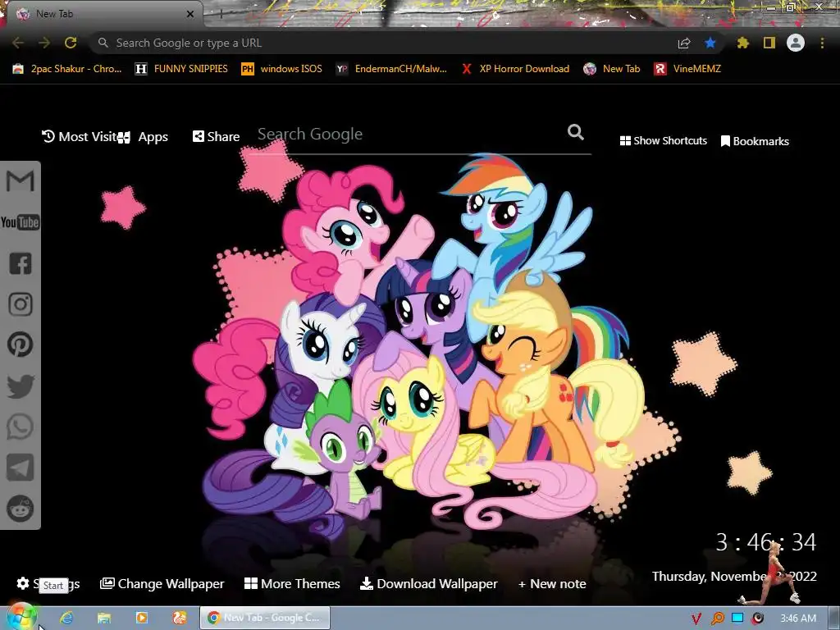Open the Extensions puzzle icon
840x630 pixels.
click(742, 43)
